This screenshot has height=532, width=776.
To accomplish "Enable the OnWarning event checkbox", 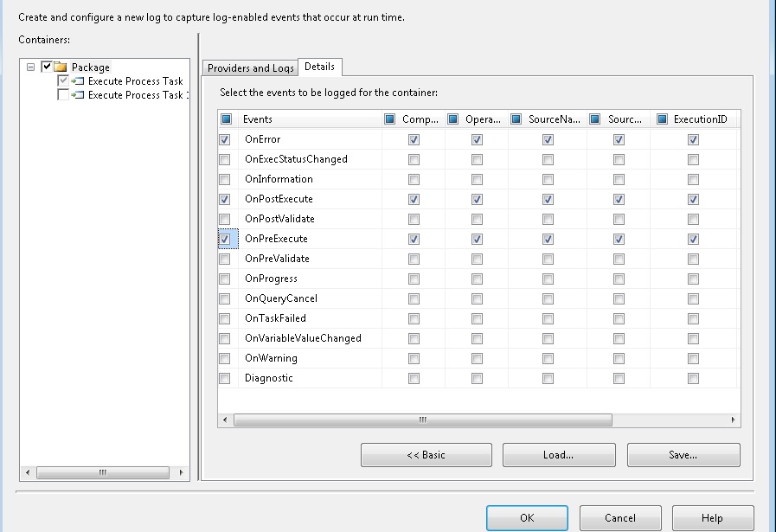I will [x=225, y=358].
